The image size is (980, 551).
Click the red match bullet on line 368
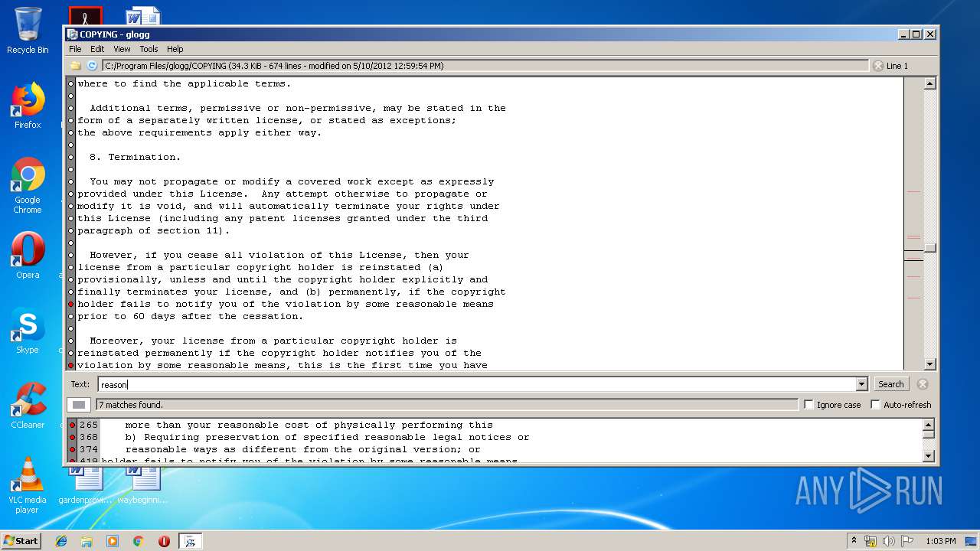pyautogui.click(x=73, y=437)
